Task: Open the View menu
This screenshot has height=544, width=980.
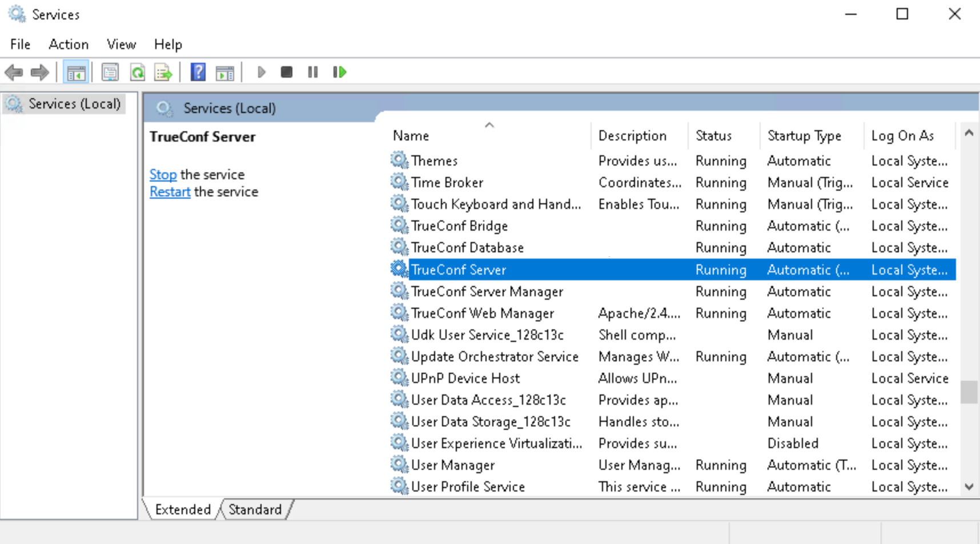Action: click(x=121, y=45)
